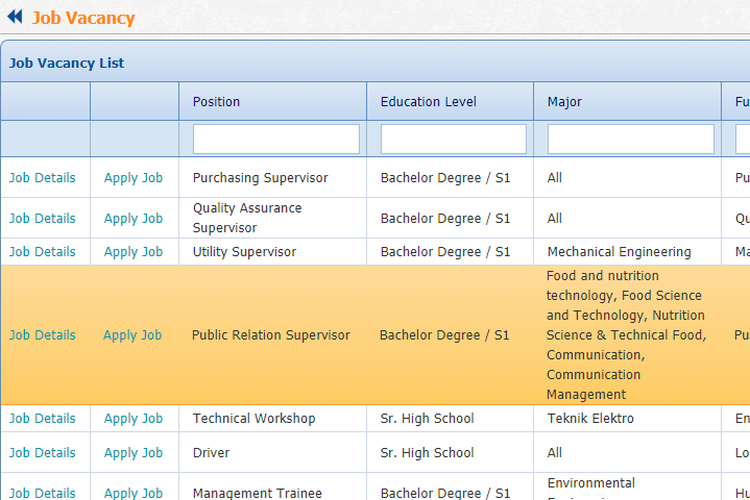Viewport: 750px width, 500px height.
Task: Open Job Details for Quality Assurance Supervisor
Action: tap(42, 218)
